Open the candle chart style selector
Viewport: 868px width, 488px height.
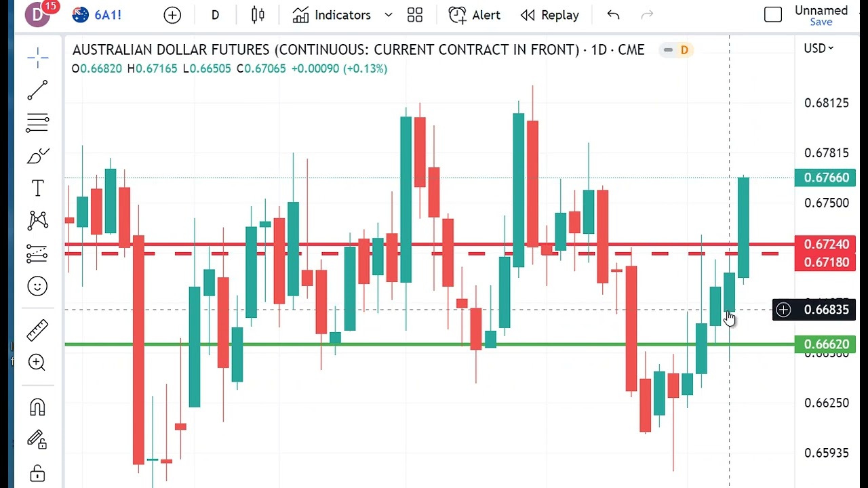[x=258, y=14]
